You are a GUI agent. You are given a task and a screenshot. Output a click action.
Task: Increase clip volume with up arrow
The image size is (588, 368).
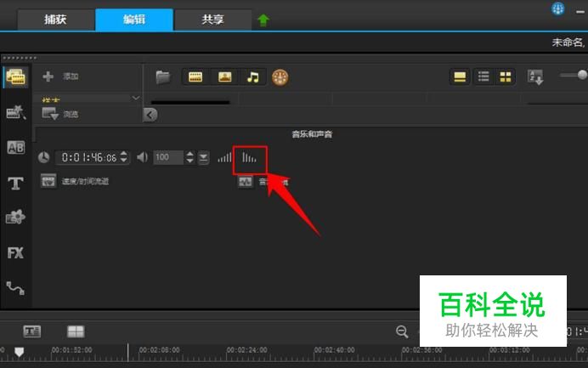[189, 154]
